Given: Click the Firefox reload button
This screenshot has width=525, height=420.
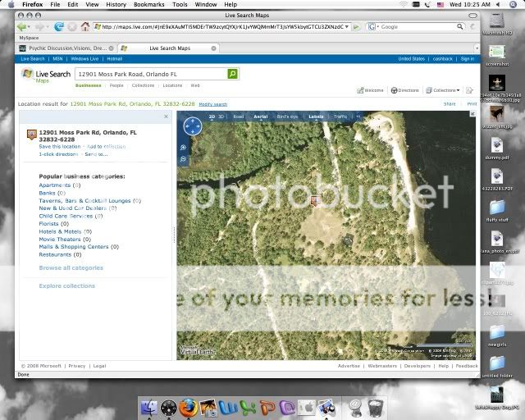Looking at the screenshot, I should click(x=60, y=26).
